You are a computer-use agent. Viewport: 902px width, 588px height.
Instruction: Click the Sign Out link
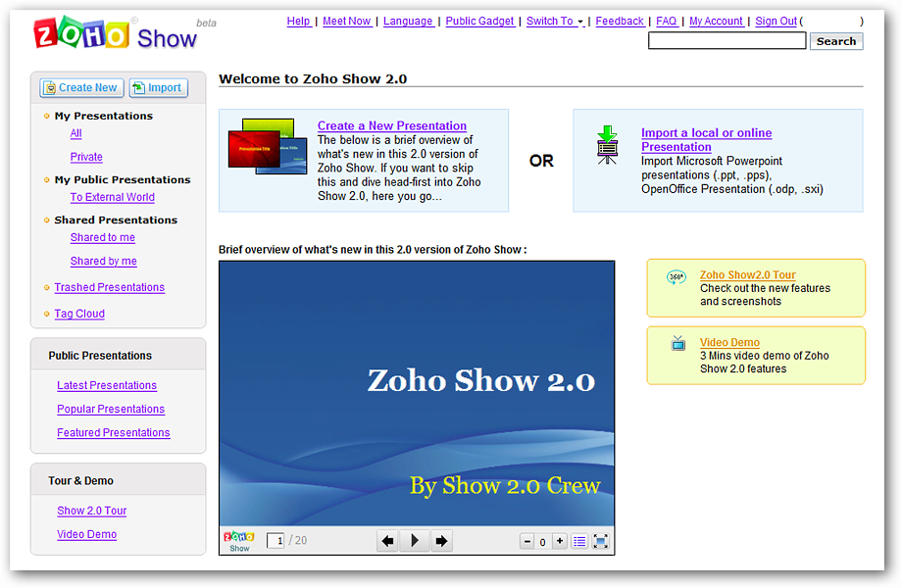777,22
